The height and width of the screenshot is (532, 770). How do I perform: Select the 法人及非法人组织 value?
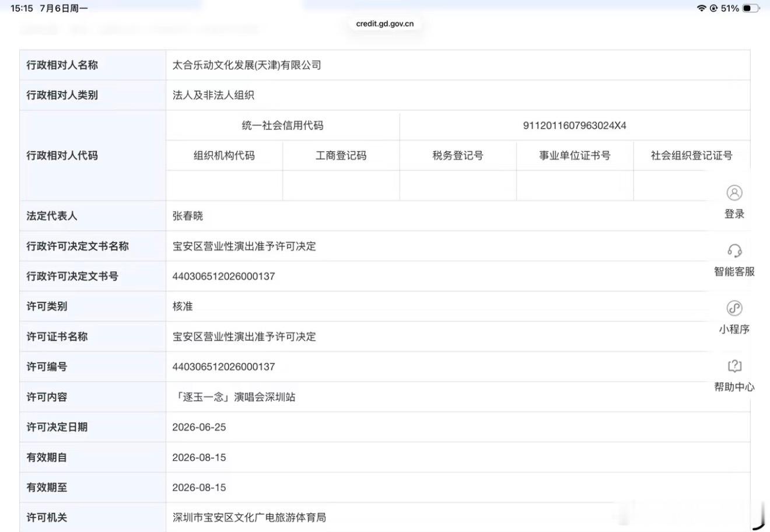click(213, 95)
